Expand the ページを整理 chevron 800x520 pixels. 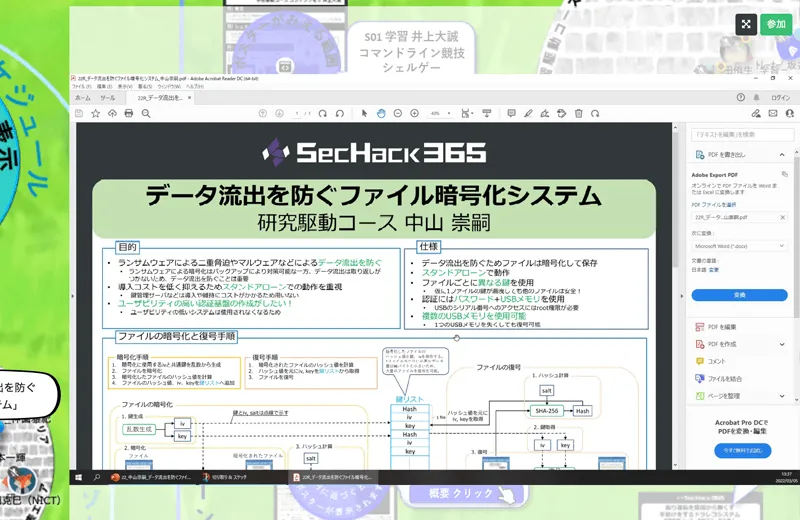tap(782, 396)
